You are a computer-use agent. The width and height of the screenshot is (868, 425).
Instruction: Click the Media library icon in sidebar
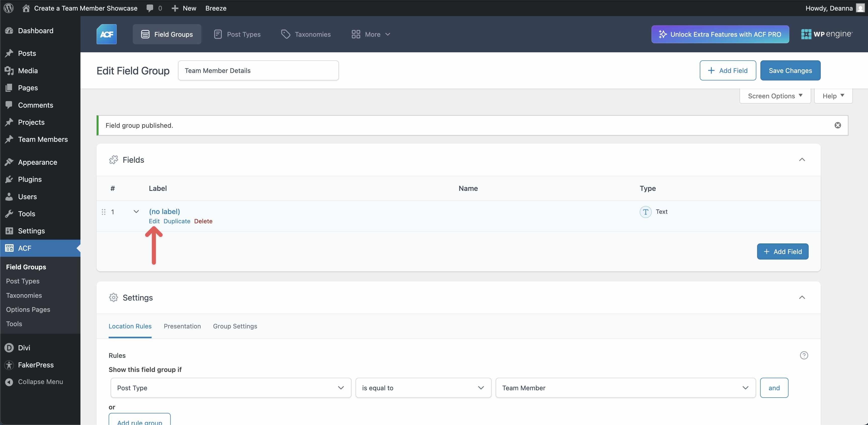9,70
